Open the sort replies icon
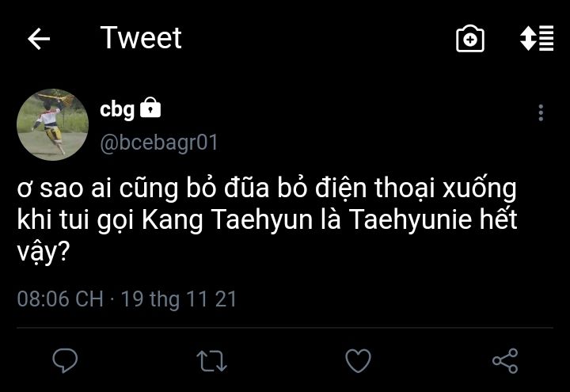This screenshot has width=570, height=392. [x=536, y=40]
